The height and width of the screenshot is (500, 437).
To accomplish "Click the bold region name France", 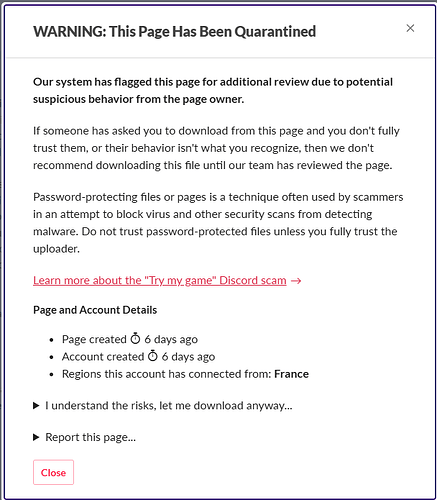I will [x=291, y=374].
